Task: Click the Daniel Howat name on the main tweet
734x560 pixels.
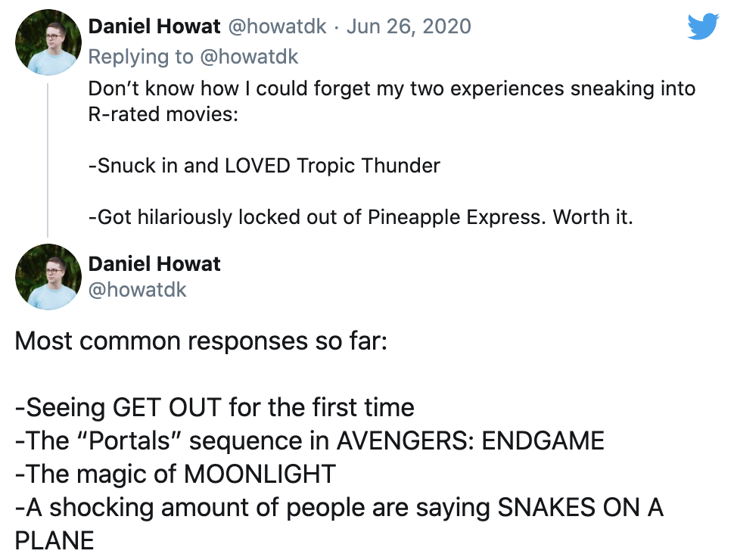Action: (x=154, y=263)
